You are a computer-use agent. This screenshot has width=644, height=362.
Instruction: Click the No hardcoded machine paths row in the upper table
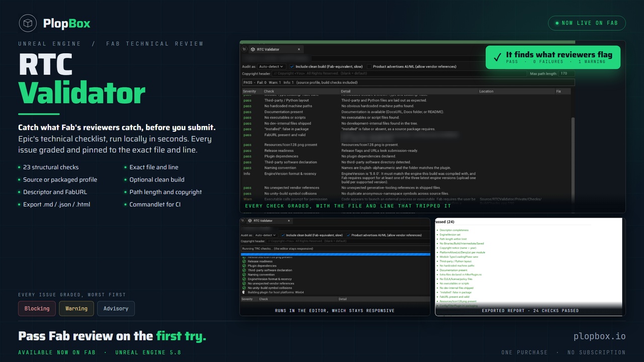(x=407, y=106)
